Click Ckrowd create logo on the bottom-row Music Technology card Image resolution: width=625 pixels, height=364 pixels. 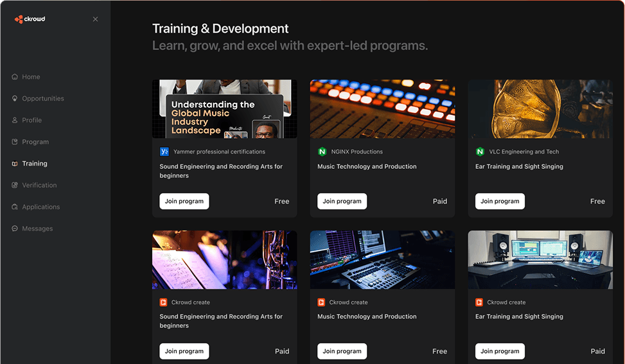coord(321,302)
